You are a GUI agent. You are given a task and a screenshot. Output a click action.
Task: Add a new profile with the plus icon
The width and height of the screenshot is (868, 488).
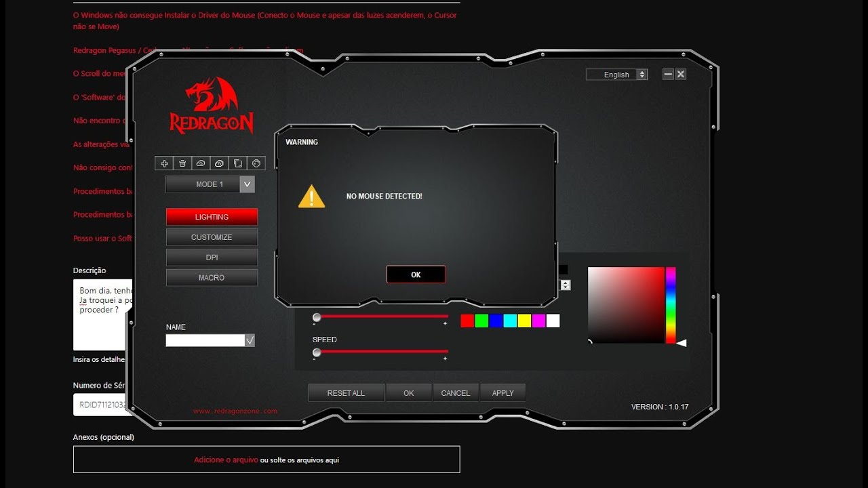(164, 163)
